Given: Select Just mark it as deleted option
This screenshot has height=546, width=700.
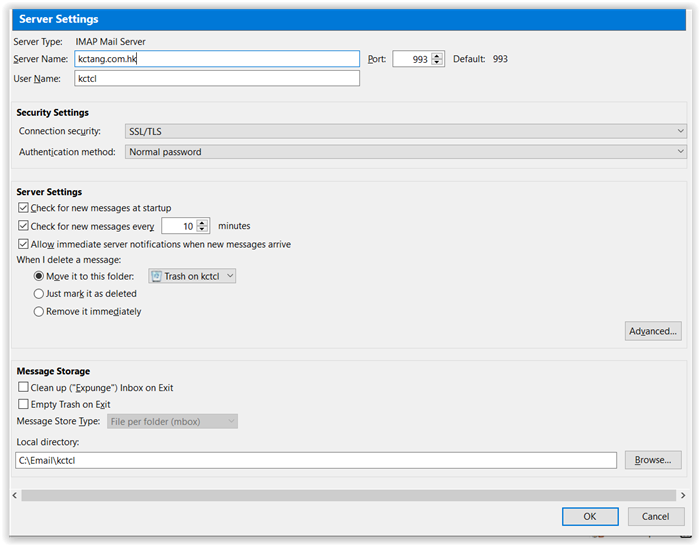Looking at the screenshot, I should click(x=39, y=294).
